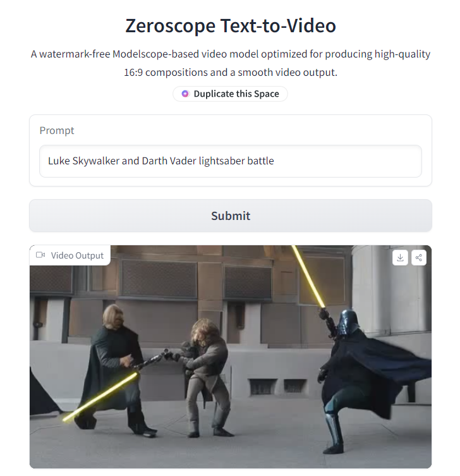
Task: Click the '16:9 compositions' description line
Action: click(231, 72)
